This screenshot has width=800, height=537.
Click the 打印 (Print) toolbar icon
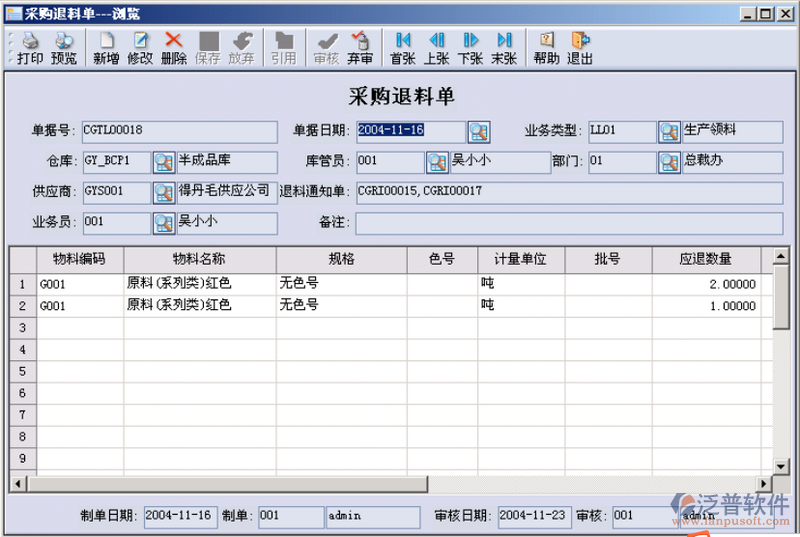coord(30,42)
